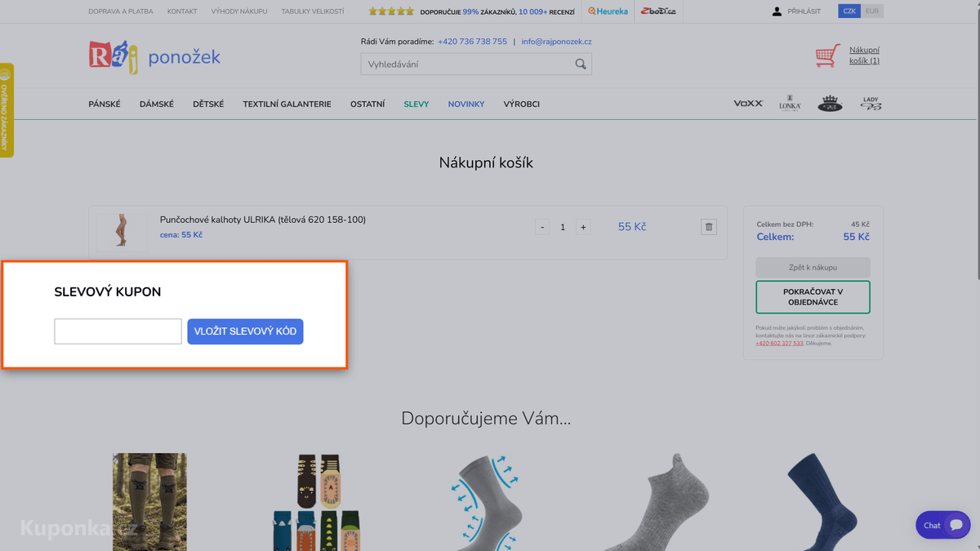Select the crown brand logo

click(x=830, y=103)
